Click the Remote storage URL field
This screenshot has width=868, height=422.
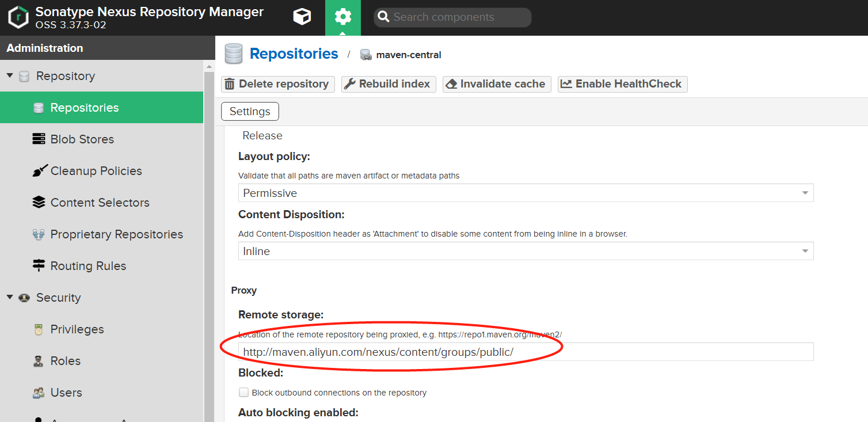(526, 352)
